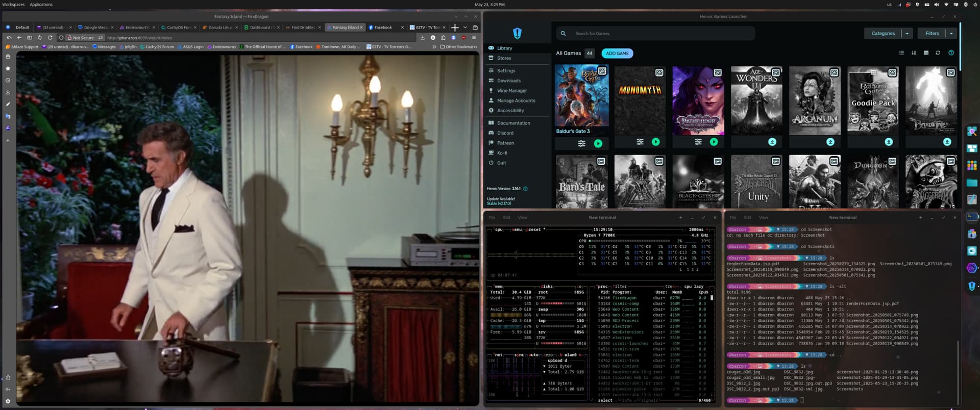The image size is (980, 410).
Task: Download the Arcanum game
Action: point(830,142)
